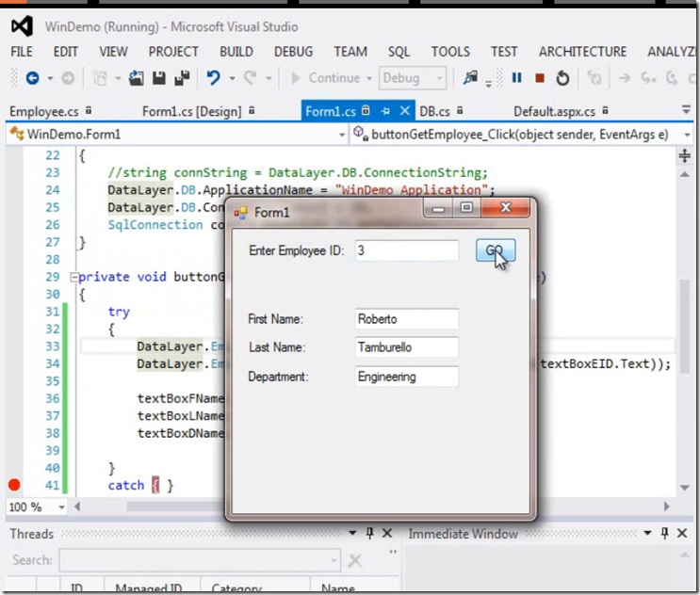Open the TOOLS menu
700x595 pixels.
(x=450, y=52)
